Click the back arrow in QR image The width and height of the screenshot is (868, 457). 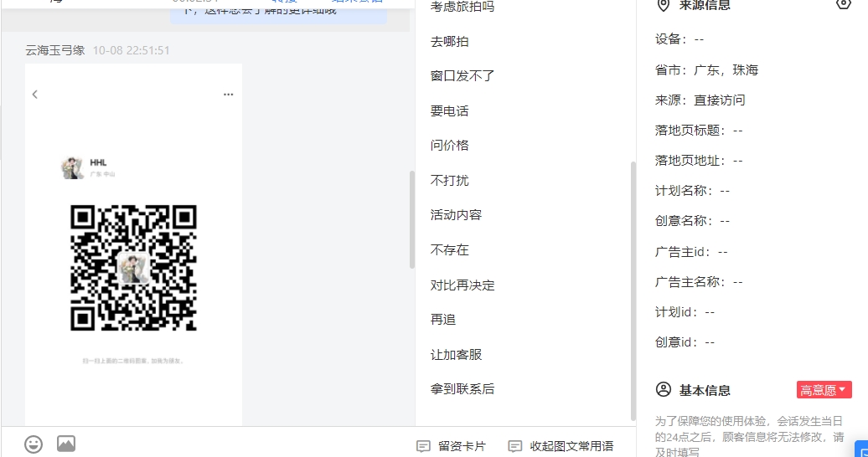click(x=35, y=95)
